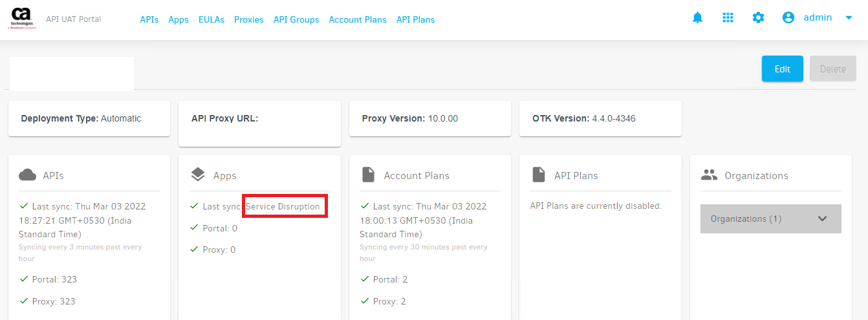
Task: Click the disabled Delete button
Action: click(x=833, y=69)
